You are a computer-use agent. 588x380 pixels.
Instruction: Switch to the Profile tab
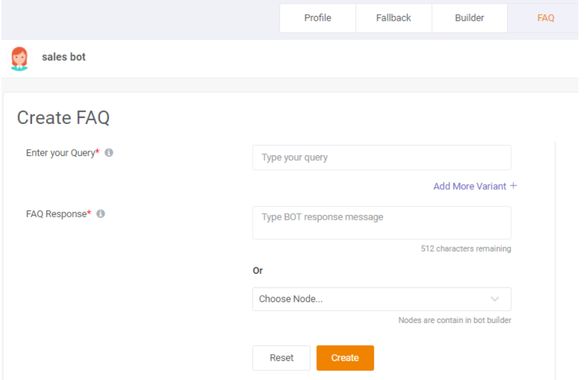click(317, 18)
